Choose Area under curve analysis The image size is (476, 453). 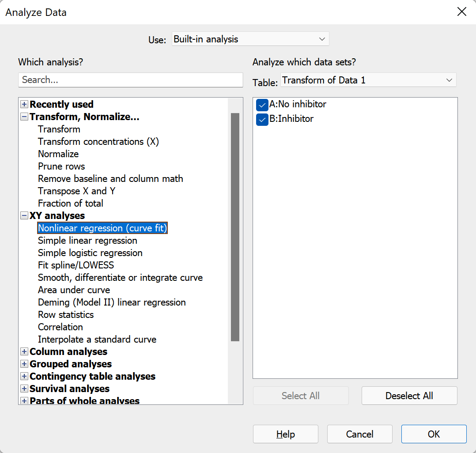(74, 290)
